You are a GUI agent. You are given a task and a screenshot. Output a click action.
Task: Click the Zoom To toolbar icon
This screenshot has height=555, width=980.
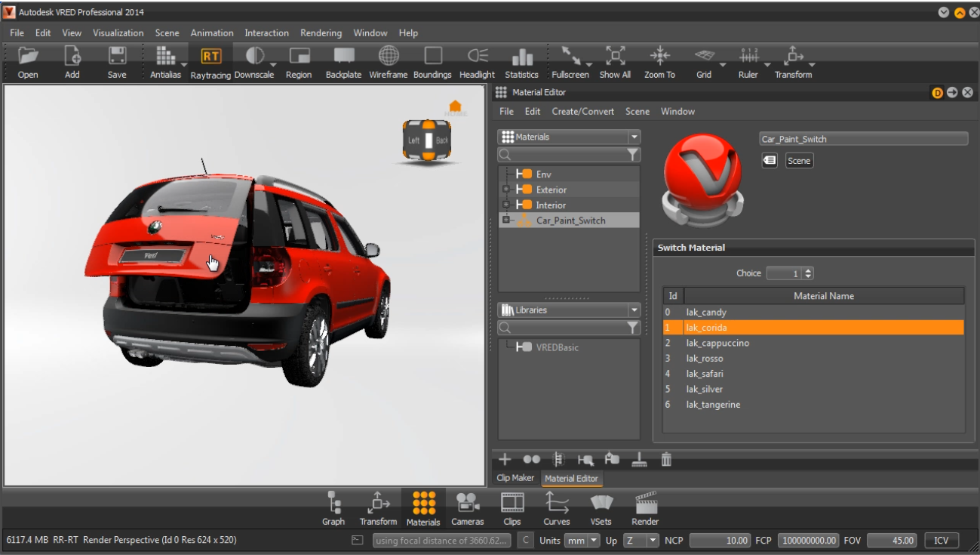[x=660, y=56]
